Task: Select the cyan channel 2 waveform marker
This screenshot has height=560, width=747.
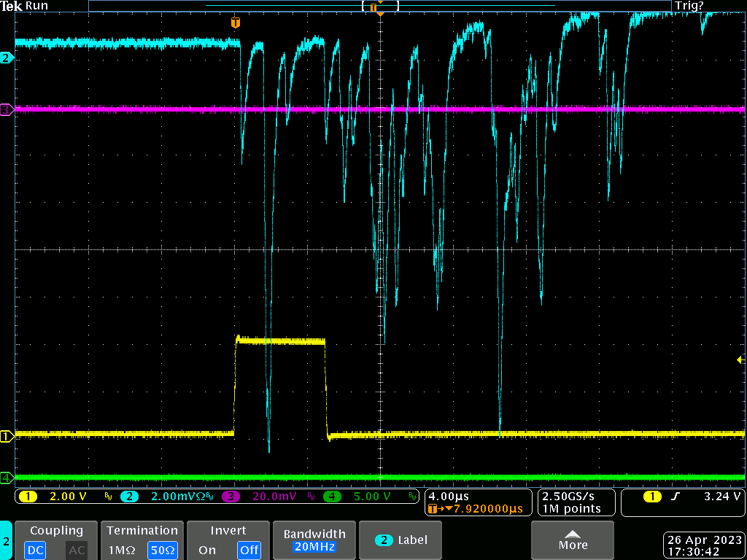Action: pyautogui.click(x=6, y=58)
